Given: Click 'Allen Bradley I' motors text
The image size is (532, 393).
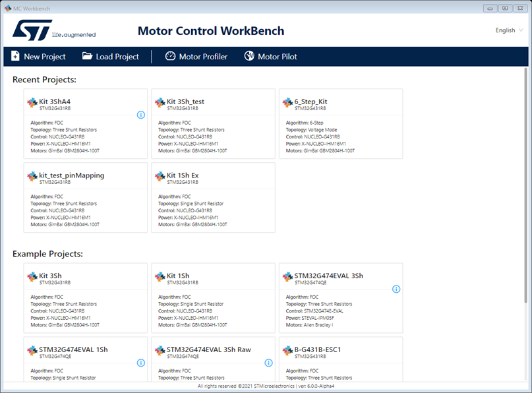Looking at the screenshot, I should click(x=318, y=325).
